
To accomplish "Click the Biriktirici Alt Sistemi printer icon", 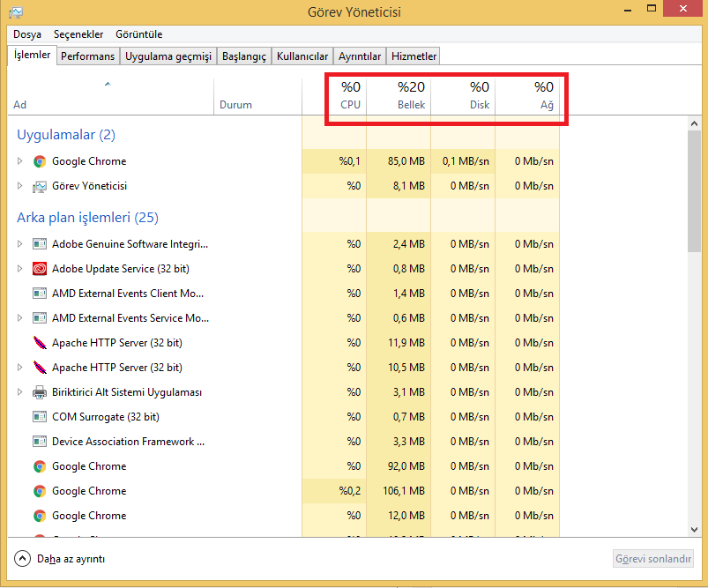I will pos(39,392).
